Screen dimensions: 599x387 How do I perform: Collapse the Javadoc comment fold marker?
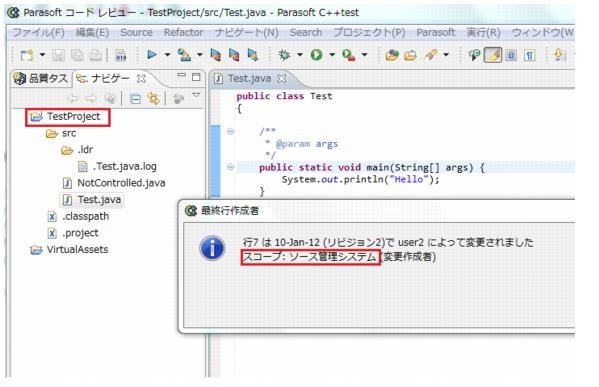point(230,132)
